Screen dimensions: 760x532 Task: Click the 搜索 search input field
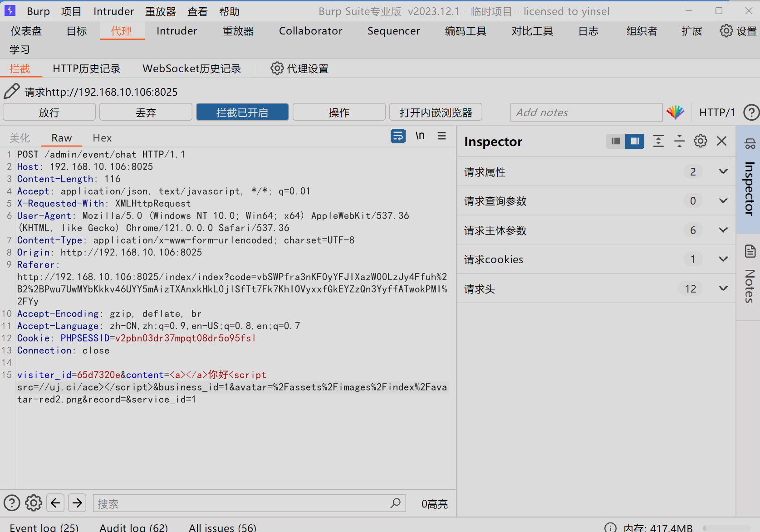pos(250,503)
